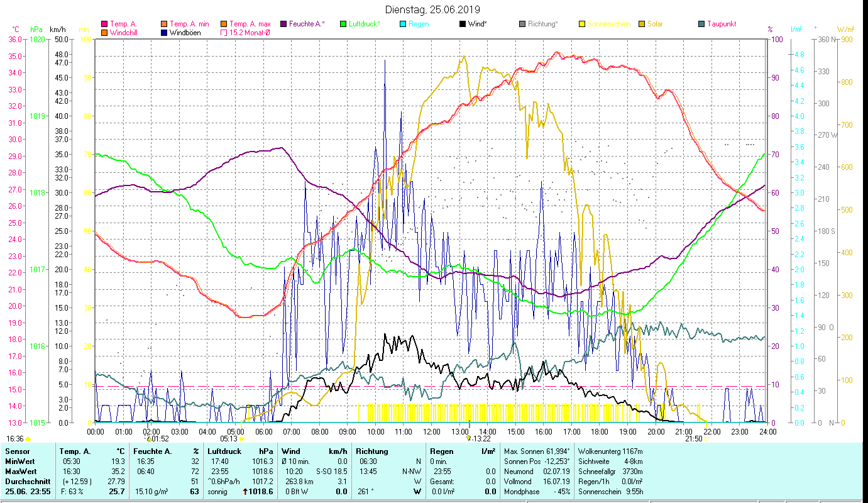Click the green Luftdruck legend swatch
The width and height of the screenshot is (868, 503).
[x=343, y=25]
